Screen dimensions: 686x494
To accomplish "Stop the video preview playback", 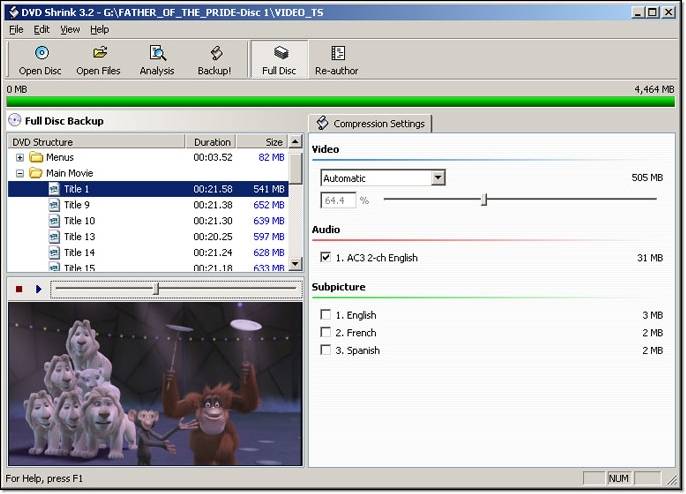I will [x=19, y=289].
